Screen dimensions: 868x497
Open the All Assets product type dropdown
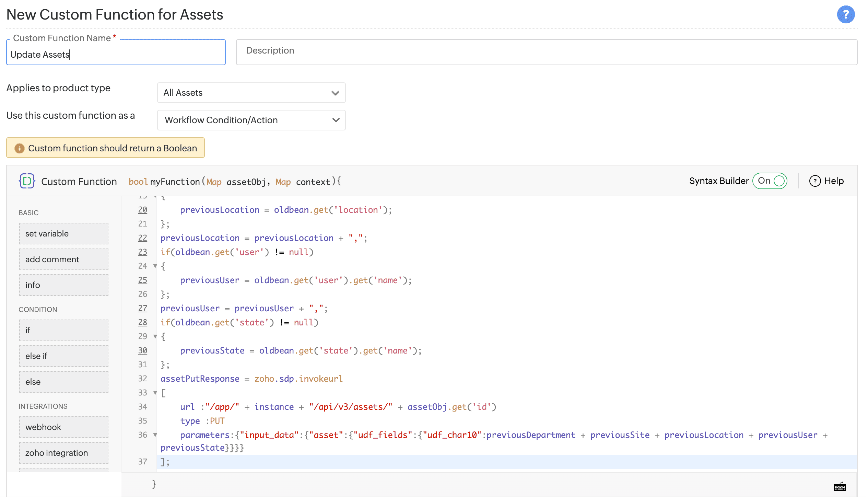pos(251,93)
